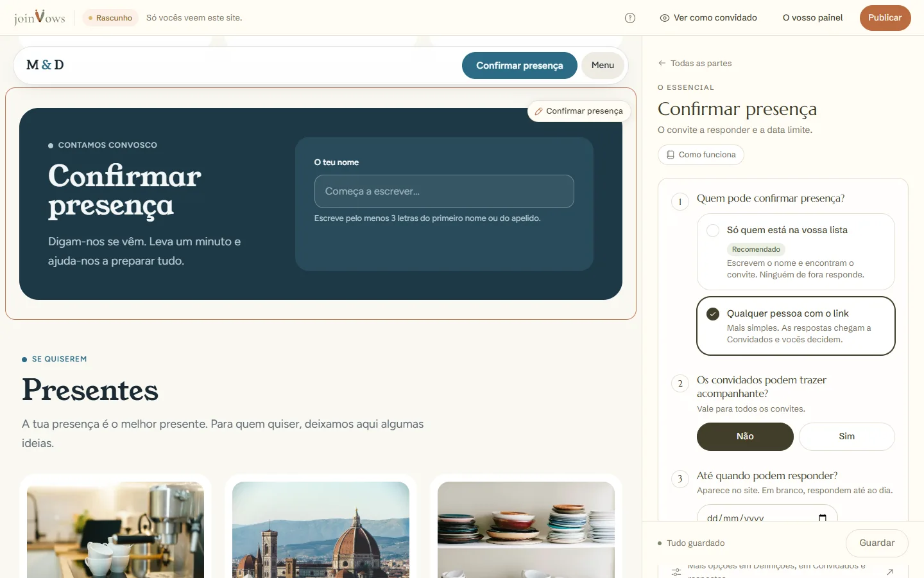Click the Publicar button
Image resolution: width=924 pixels, height=578 pixels.
coord(885,18)
